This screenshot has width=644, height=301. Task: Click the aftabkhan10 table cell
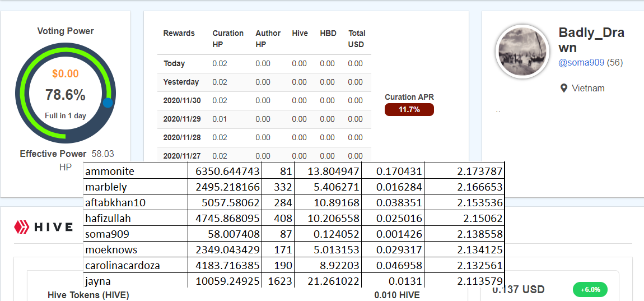point(136,203)
